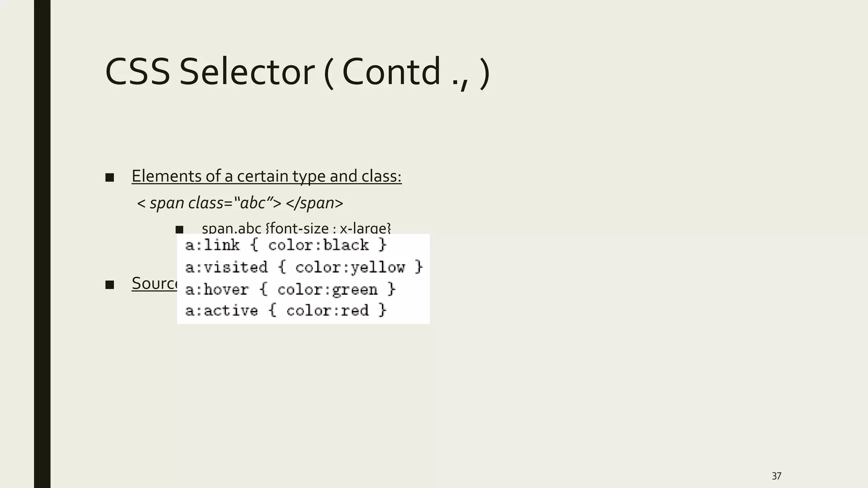Click the a:visited color:yellow code line

303,267
